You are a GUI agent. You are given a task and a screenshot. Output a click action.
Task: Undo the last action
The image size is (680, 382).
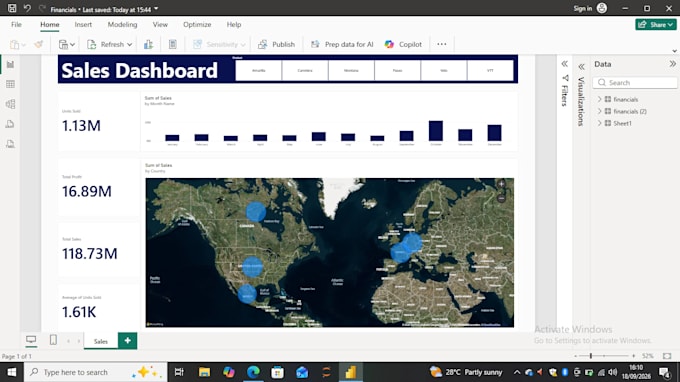(x=27, y=8)
